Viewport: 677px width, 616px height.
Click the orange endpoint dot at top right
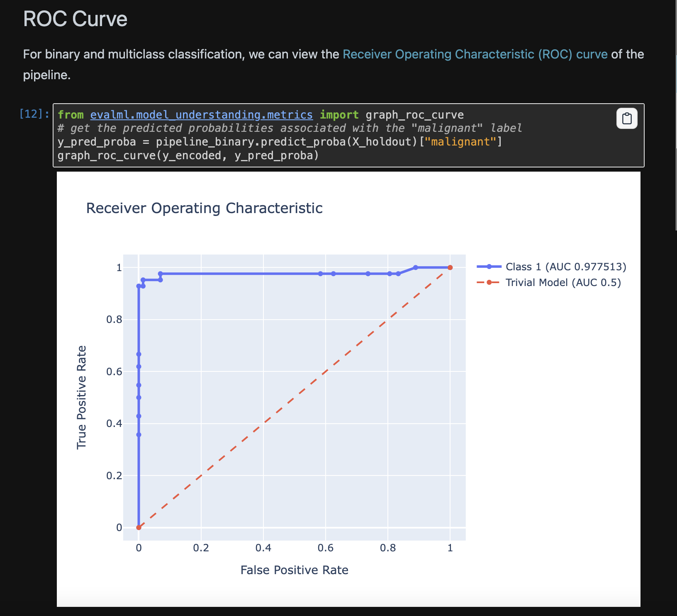click(451, 268)
